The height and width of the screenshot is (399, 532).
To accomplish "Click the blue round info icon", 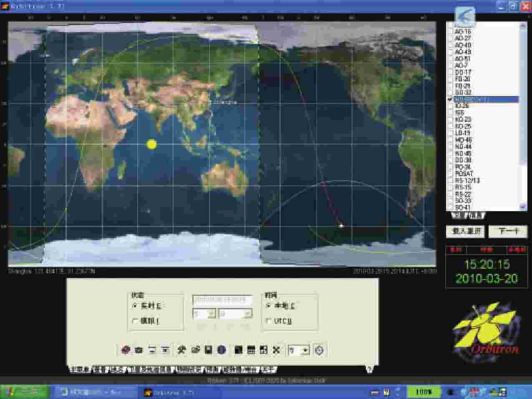I will pyautogui.click(x=222, y=350).
